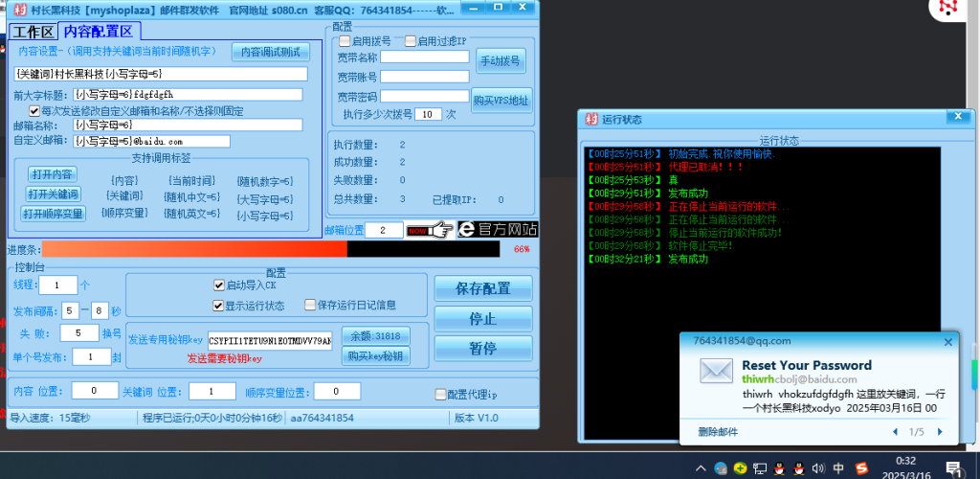Click the 手动拨号 button
980x479 pixels.
pyautogui.click(x=500, y=61)
